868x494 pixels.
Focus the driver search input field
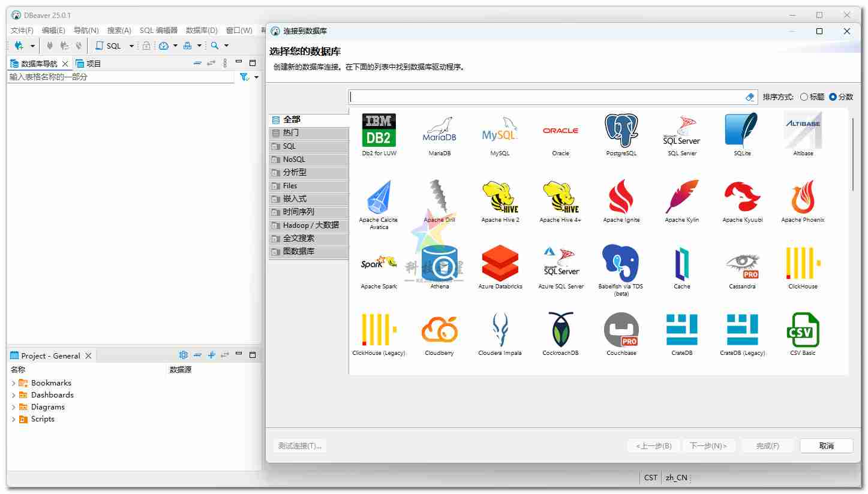546,97
